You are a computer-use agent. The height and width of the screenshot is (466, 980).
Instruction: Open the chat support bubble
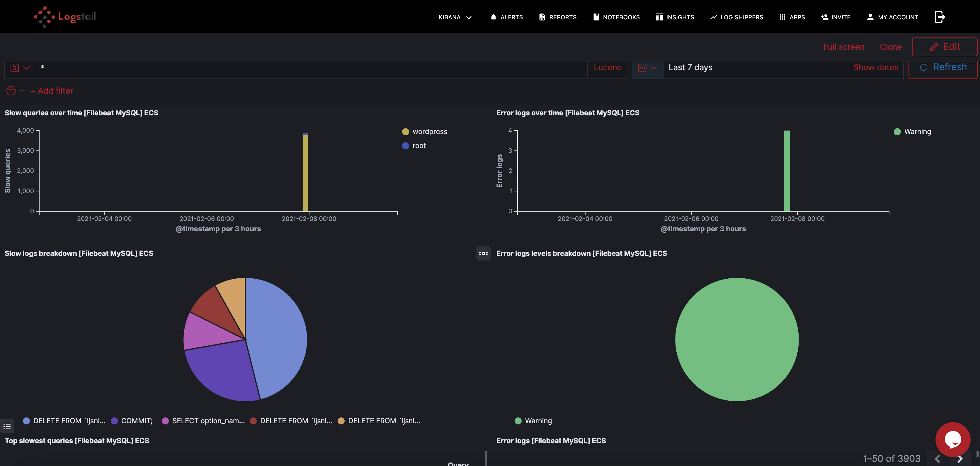953,439
